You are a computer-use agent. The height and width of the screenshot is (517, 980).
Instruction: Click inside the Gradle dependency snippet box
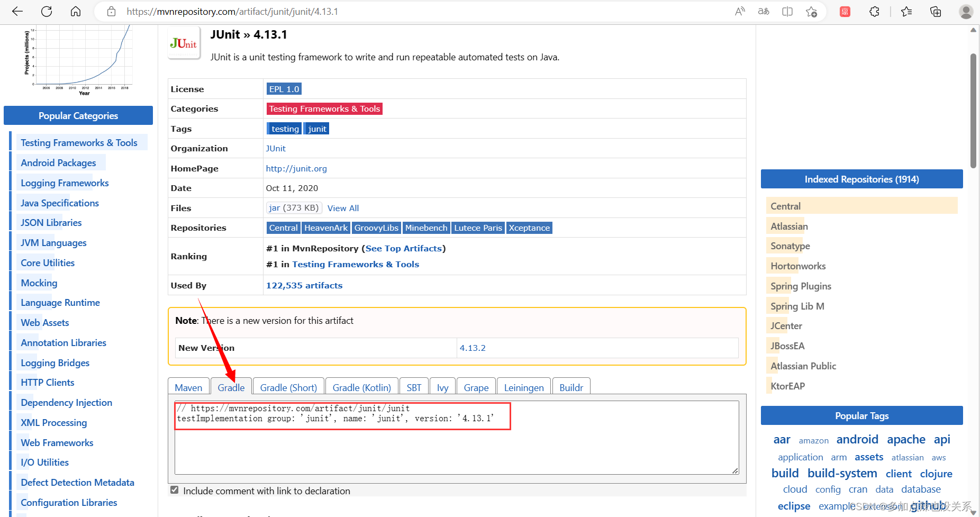click(457, 437)
